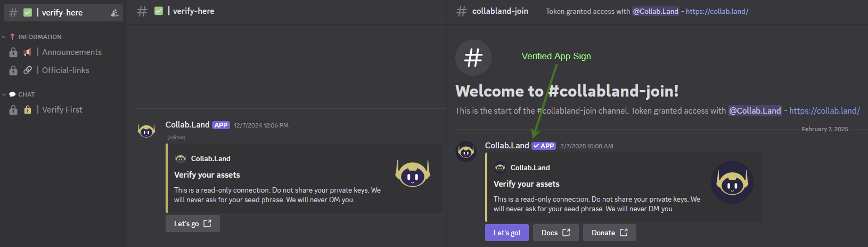Click the add members icon on verify-here
The width and height of the screenshot is (868, 247).
(x=114, y=13)
